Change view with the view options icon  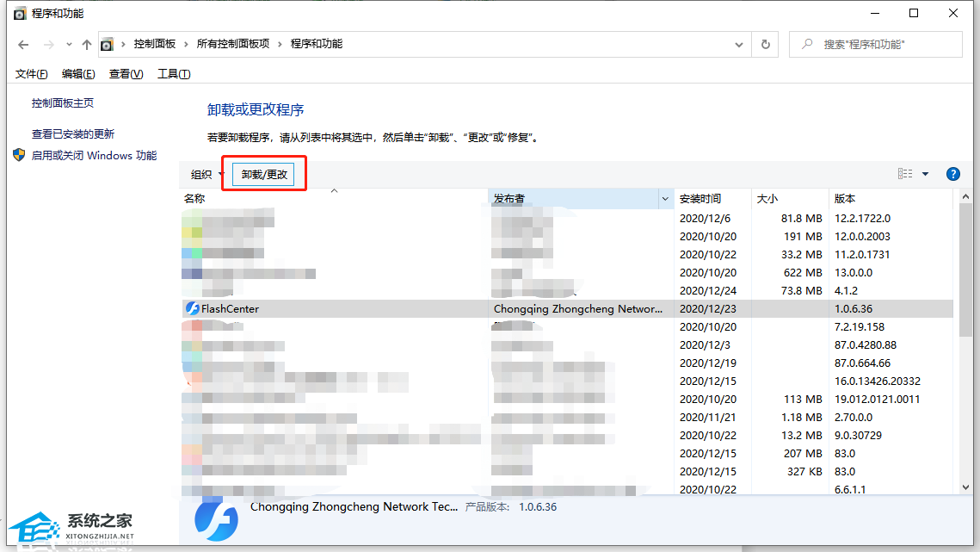[905, 174]
